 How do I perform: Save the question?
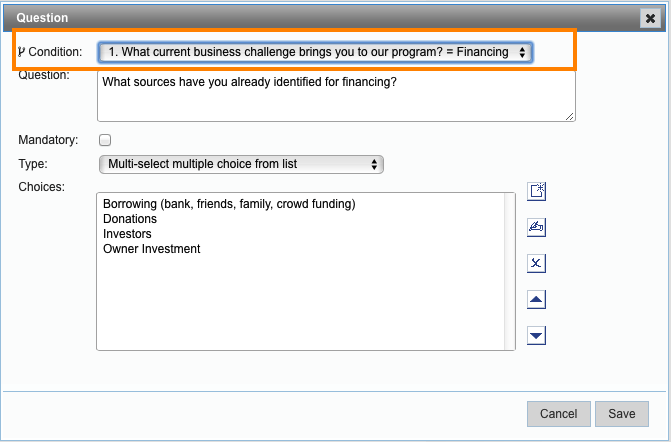(621, 414)
